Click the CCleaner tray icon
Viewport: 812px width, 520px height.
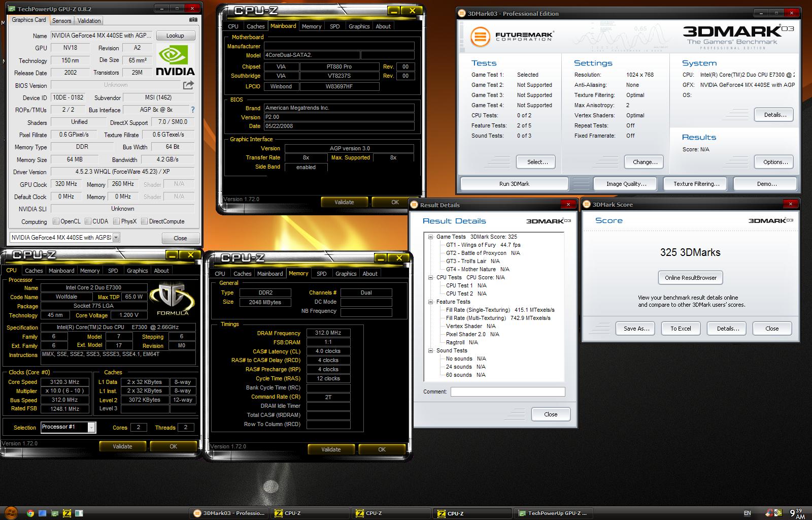(770, 513)
